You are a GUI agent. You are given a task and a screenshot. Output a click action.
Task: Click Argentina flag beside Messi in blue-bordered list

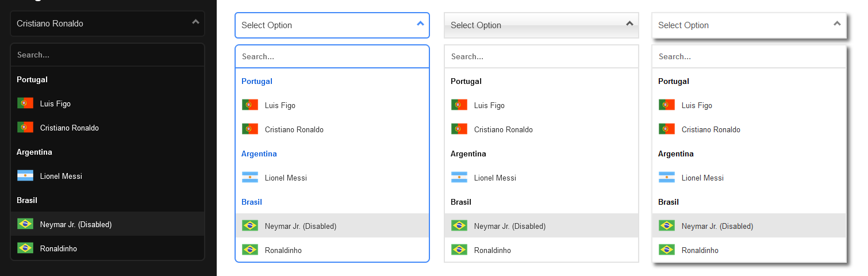click(x=250, y=178)
